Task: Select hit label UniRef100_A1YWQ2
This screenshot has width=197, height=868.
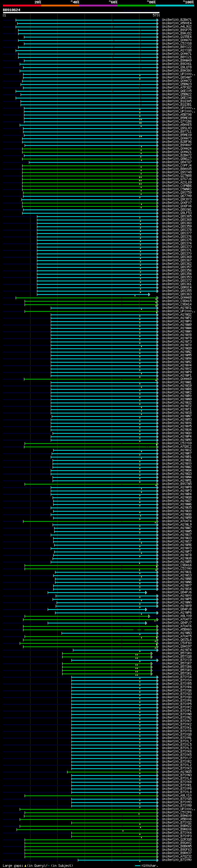Action: pos(176,314)
